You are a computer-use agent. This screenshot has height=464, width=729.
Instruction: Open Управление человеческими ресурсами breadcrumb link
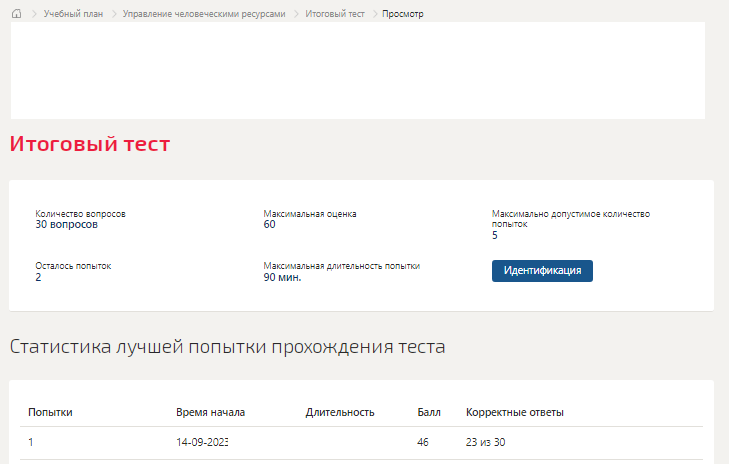(x=204, y=14)
